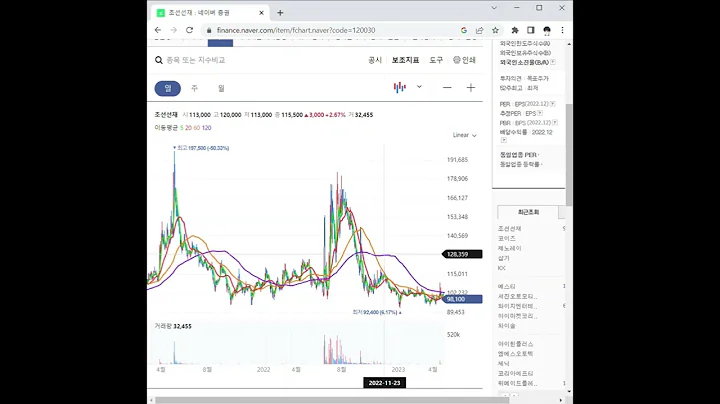Open 에스티 in the recent list
720x404 pixels.
point(506,286)
